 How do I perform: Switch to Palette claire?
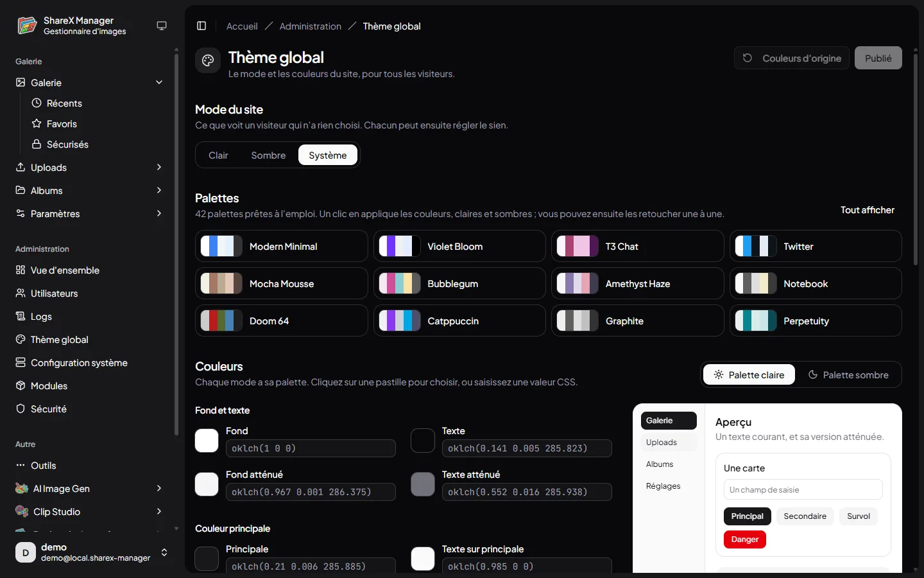(x=749, y=375)
